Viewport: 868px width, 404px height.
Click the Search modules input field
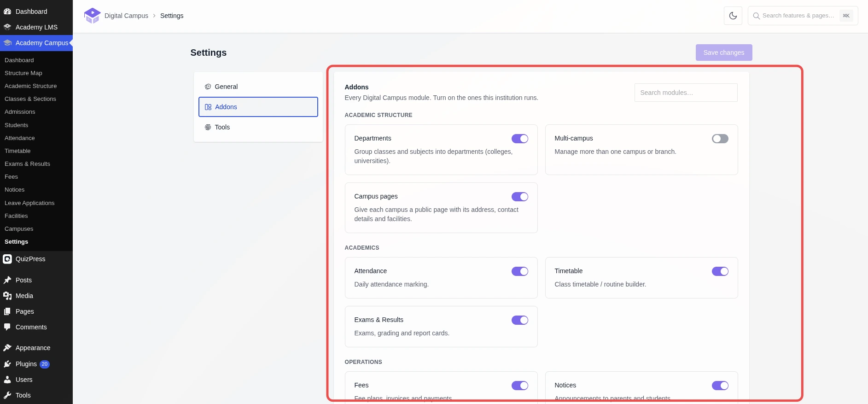[686, 93]
